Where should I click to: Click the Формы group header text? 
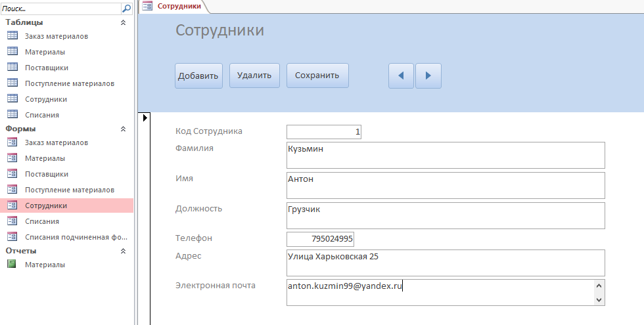20,129
